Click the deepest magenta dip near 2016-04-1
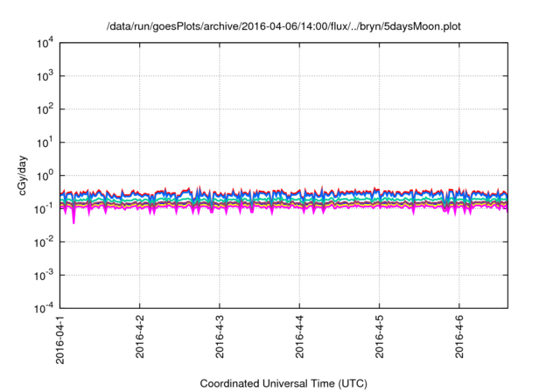Image resolution: width=560 pixels, height=392 pixels. click(x=73, y=220)
